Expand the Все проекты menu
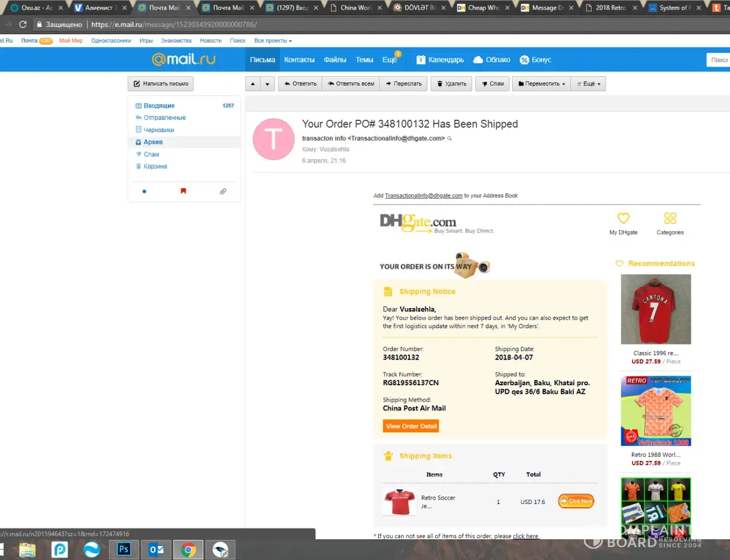Image resolution: width=730 pixels, height=560 pixels. (x=273, y=41)
